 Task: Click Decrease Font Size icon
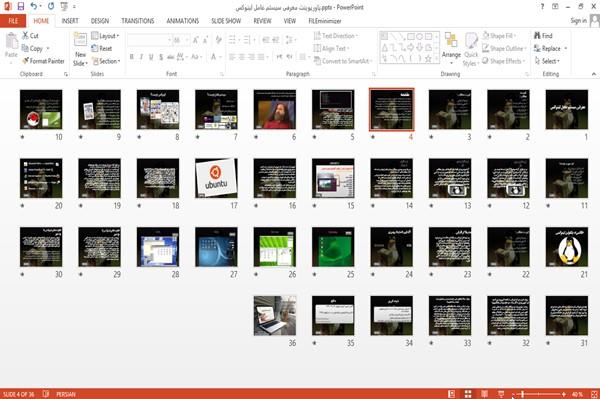[x=205, y=39]
